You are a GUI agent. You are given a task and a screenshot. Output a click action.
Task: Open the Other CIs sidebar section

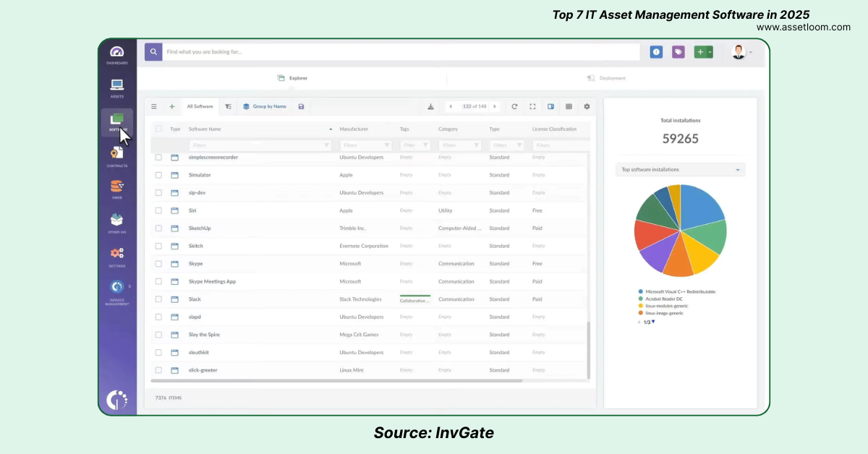(117, 223)
